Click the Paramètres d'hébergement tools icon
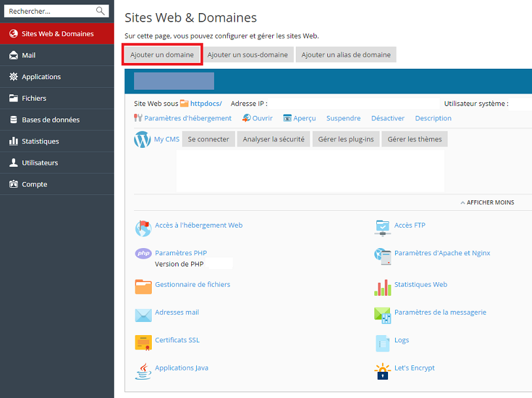Viewport: 532px width, 398px height. tap(138, 118)
